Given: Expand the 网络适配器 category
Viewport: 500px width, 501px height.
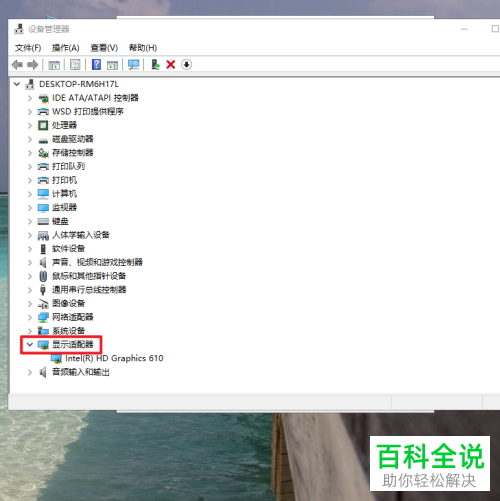Looking at the screenshot, I should point(30,317).
